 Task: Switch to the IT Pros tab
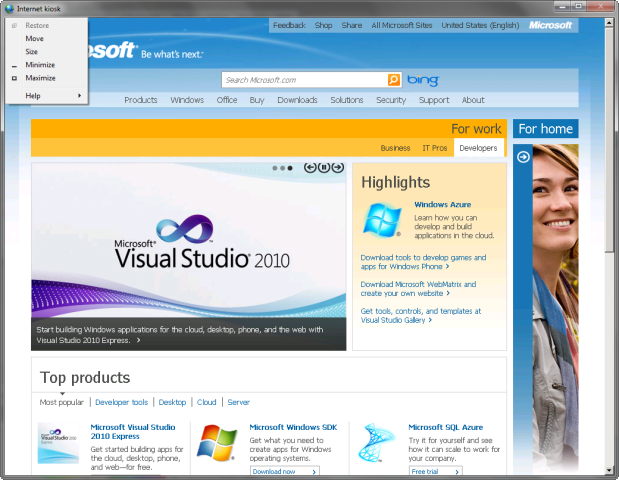coord(435,148)
